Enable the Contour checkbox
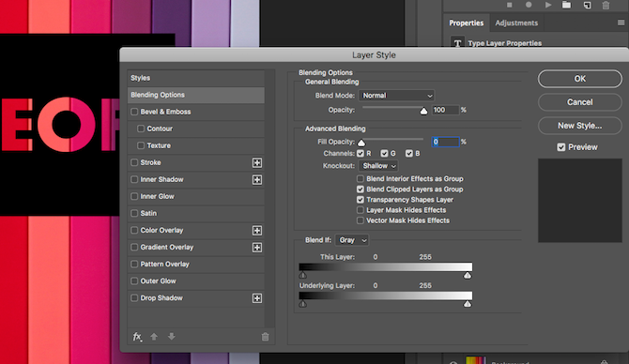Viewport: 629px width, 364px height. point(141,129)
